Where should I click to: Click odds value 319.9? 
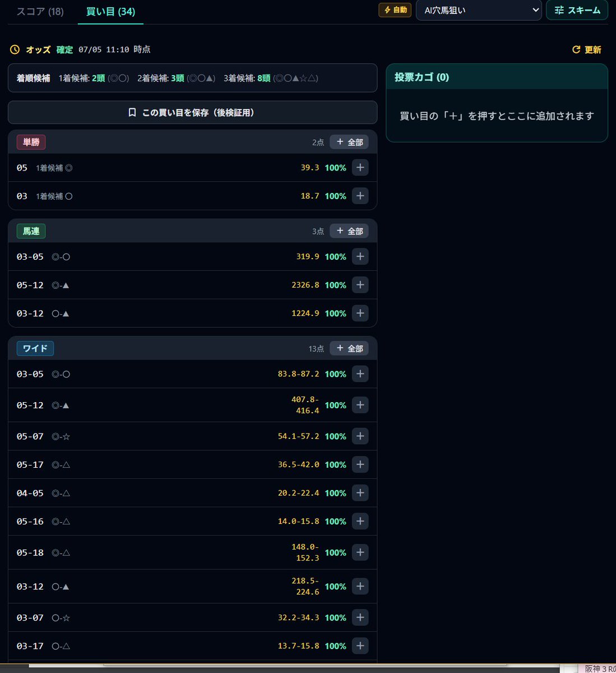tap(308, 256)
